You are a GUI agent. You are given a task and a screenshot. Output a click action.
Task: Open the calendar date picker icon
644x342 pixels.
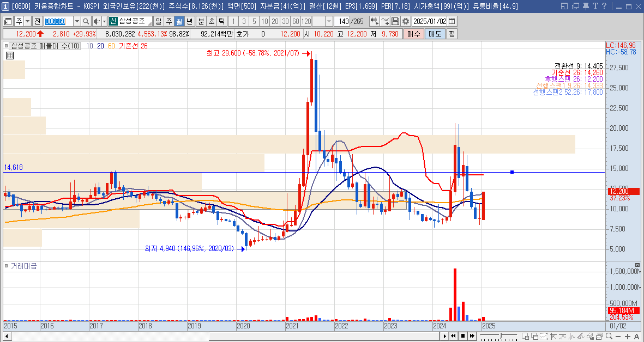tap(452, 21)
